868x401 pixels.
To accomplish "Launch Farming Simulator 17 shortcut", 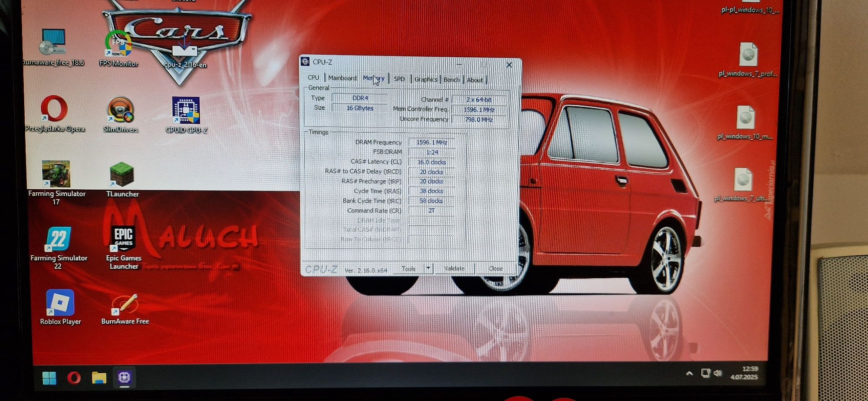I will [x=56, y=182].
